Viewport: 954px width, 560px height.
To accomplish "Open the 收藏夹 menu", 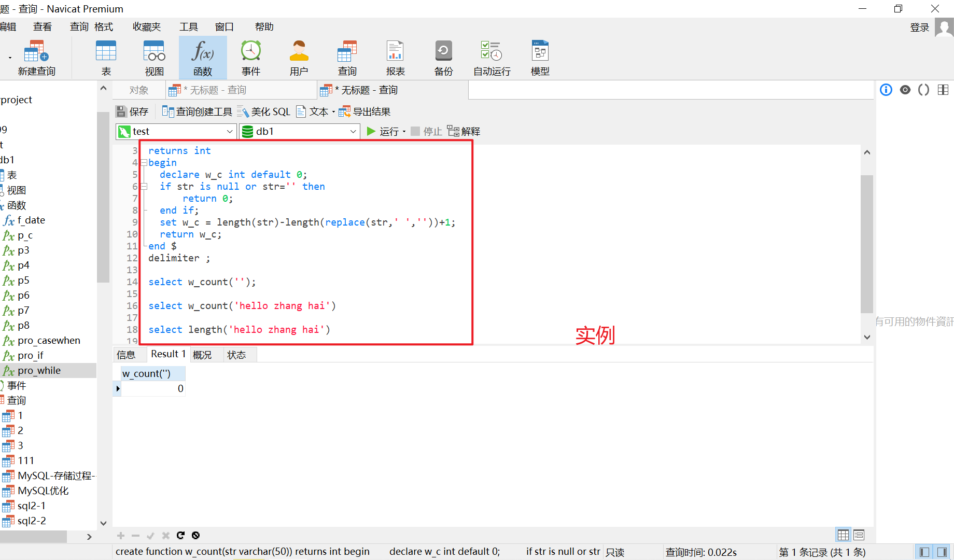I will pyautogui.click(x=147, y=26).
